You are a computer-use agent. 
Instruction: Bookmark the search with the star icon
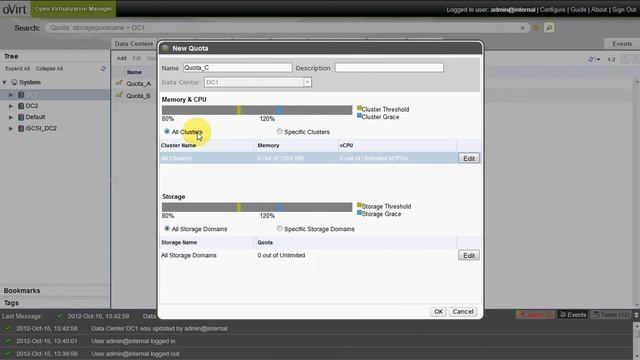[536, 28]
